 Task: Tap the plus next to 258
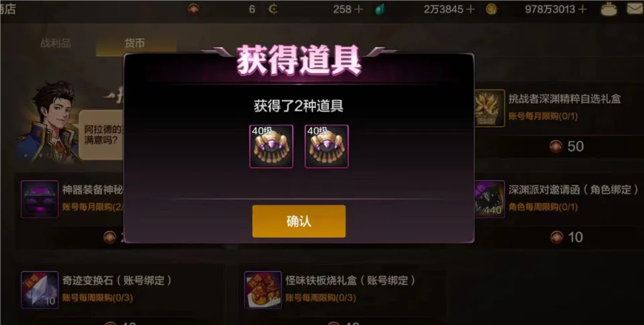358,9
